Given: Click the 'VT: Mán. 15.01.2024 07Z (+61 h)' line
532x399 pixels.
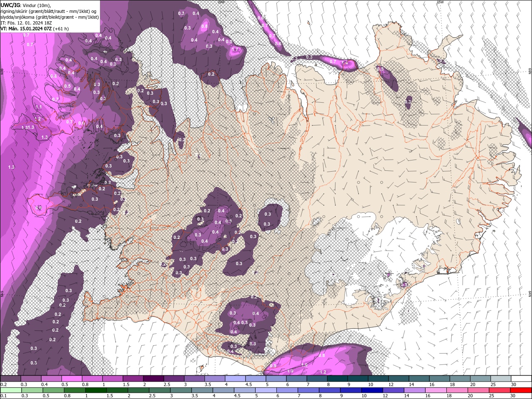Looking at the screenshot, I should (34, 29).
